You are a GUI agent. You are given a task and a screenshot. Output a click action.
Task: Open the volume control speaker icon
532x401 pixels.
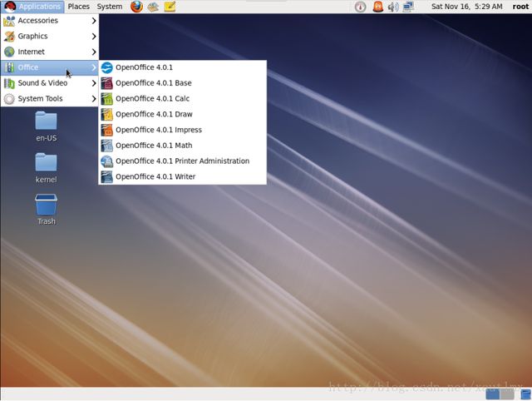pyautogui.click(x=393, y=7)
